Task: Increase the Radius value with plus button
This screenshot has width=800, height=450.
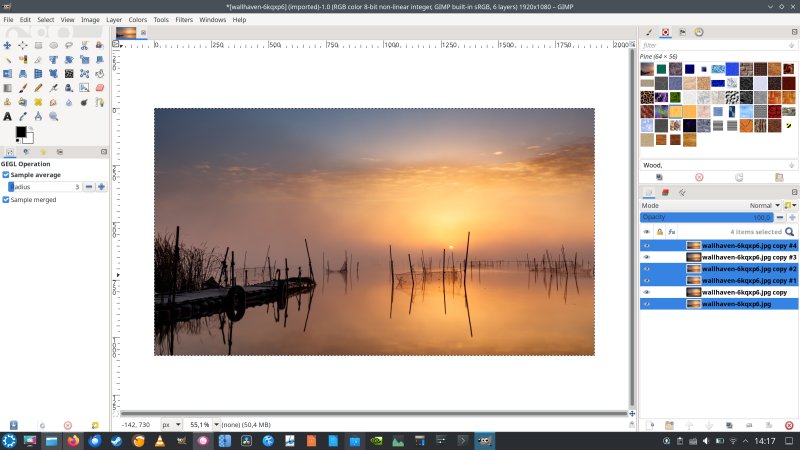Action: click(101, 187)
